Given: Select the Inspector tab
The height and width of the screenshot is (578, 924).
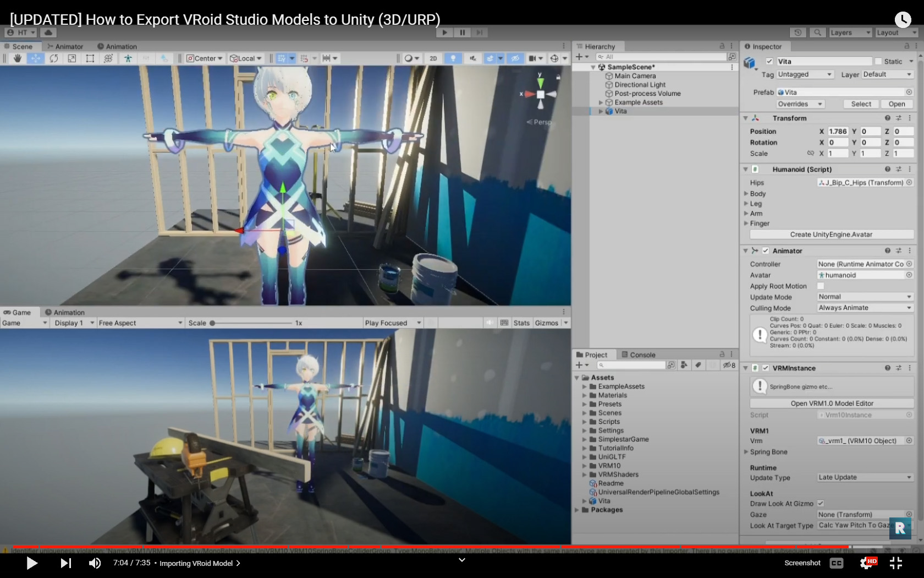Looking at the screenshot, I should [763, 47].
